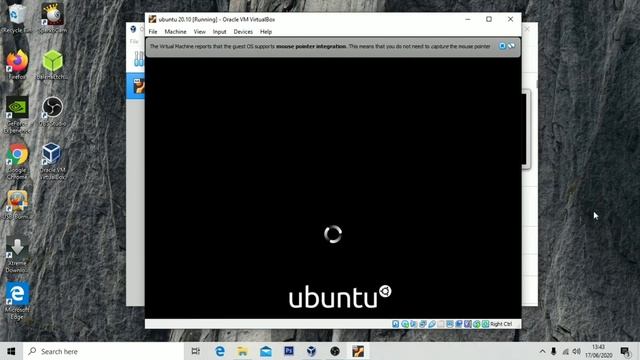Switch to VirtualBox Manager on the taskbar
The width and height of the screenshot is (640, 360).
coord(312,351)
